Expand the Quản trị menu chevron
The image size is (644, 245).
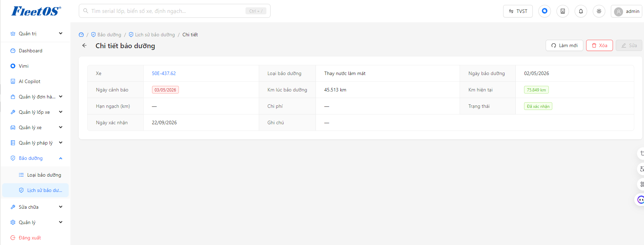click(61, 34)
